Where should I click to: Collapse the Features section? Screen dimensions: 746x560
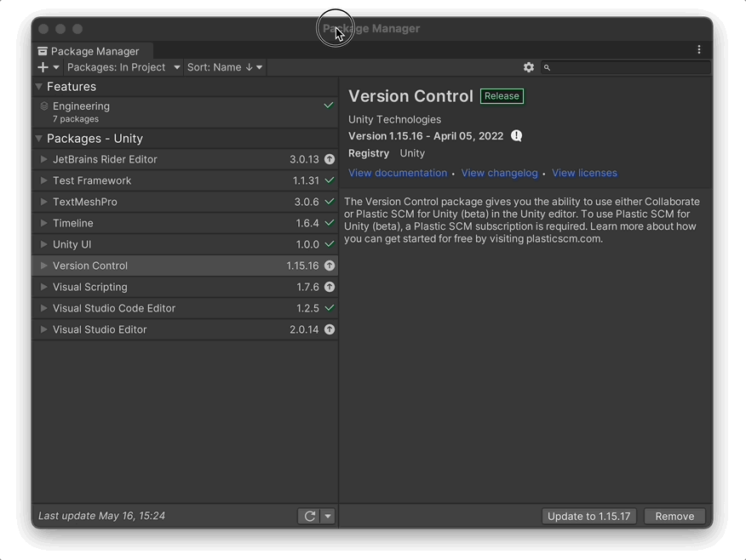coord(39,87)
